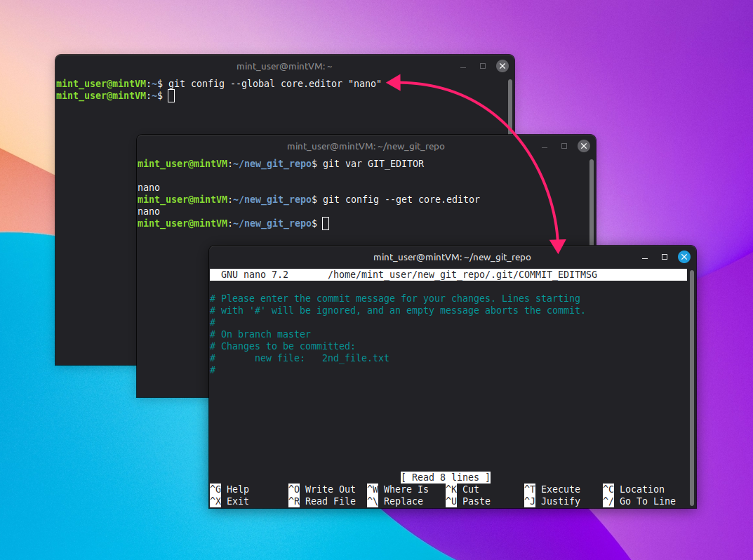
Task: Click the ^X Exit shortcut in nano
Action: pos(229,501)
